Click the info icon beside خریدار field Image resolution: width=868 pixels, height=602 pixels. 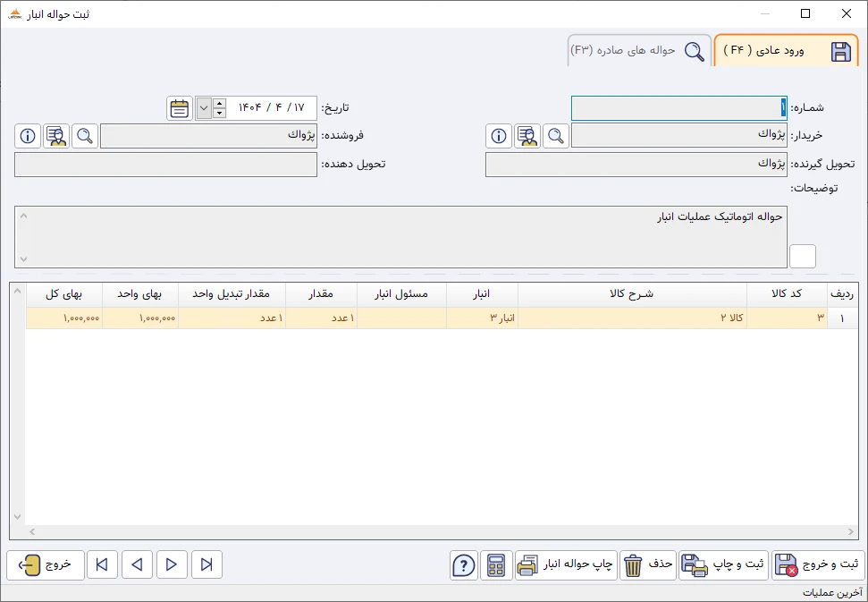(x=497, y=136)
